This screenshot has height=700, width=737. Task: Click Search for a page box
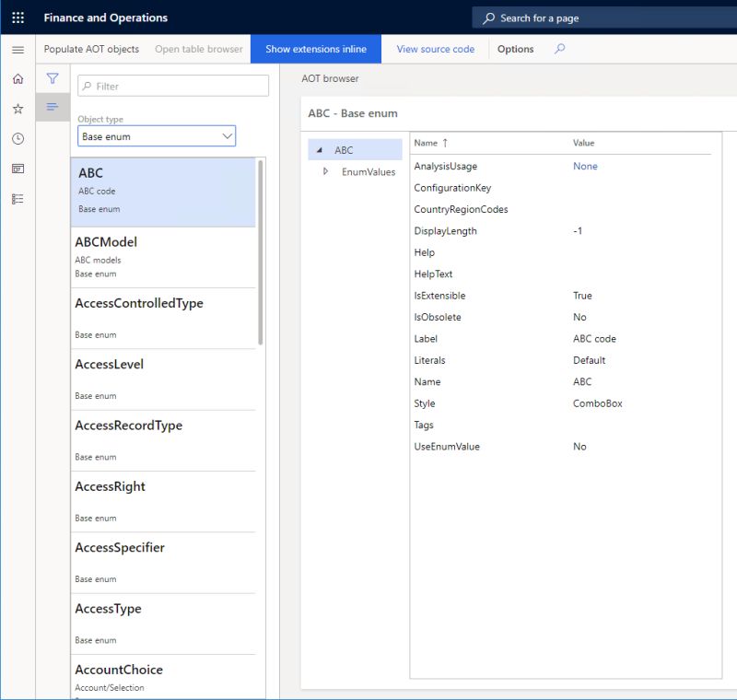[604, 18]
